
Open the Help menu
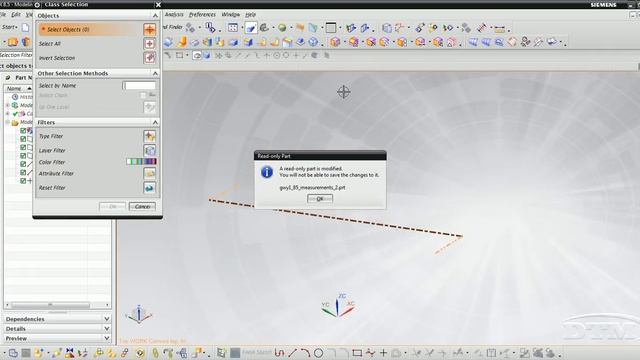250,14
